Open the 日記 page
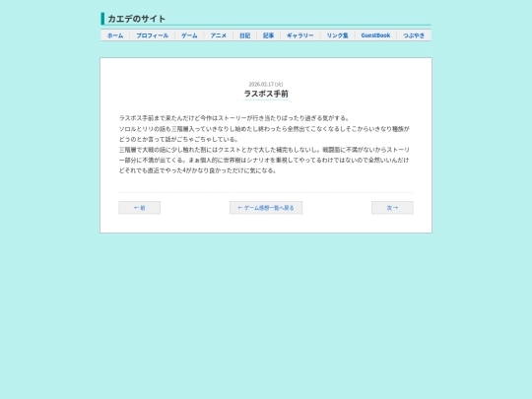This screenshot has width=532, height=399. [x=245, y=35]
